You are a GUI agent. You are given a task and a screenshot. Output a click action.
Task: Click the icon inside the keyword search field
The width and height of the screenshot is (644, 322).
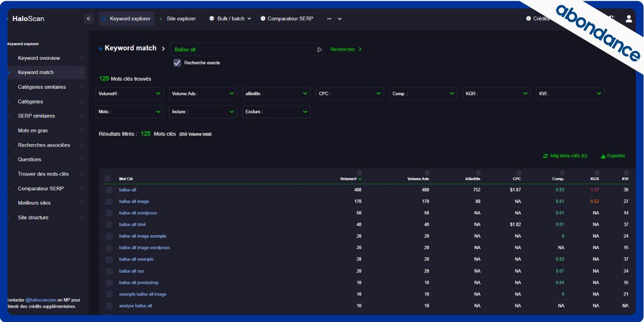point(319,49)
